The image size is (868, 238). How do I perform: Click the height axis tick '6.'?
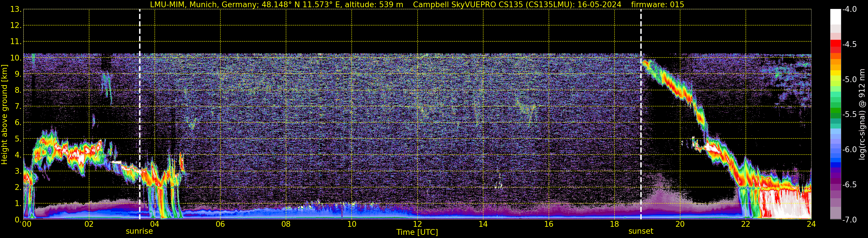pos(18,123)
